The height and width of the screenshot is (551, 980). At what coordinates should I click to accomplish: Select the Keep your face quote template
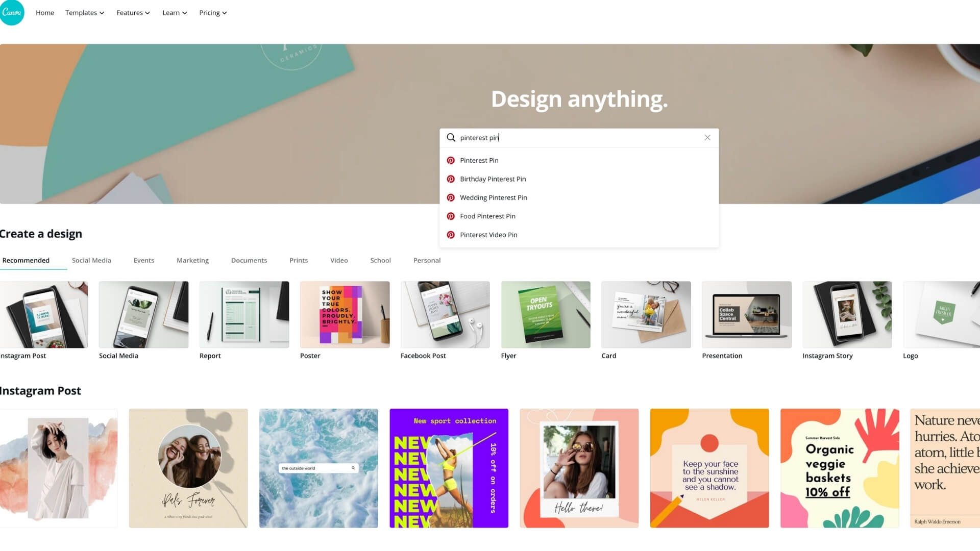(x=709, y=468)
